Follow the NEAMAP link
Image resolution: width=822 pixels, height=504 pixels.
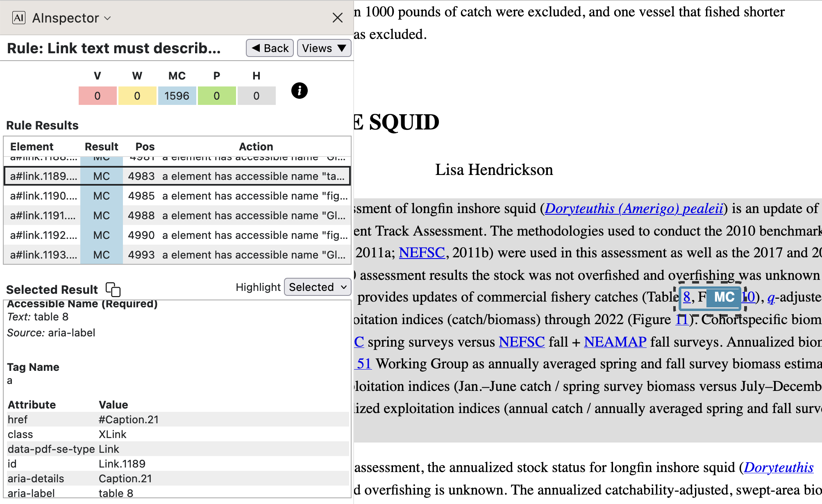615,342
